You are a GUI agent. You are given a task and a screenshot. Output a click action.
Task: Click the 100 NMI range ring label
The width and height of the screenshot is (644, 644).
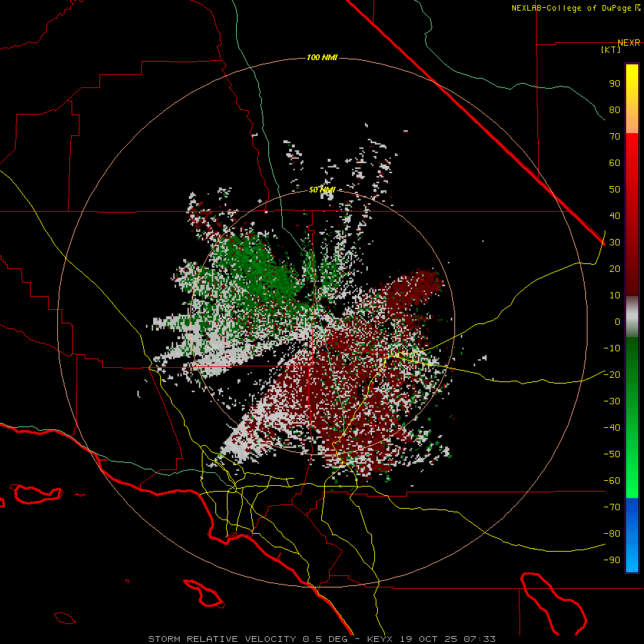[x=322, y=57]
